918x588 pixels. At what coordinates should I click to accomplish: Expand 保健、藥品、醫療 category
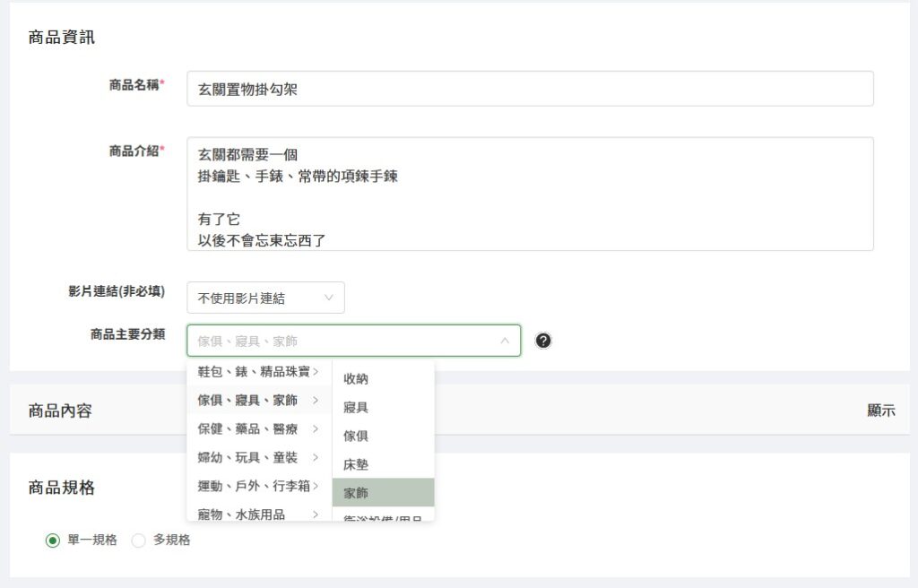point(258,428)
